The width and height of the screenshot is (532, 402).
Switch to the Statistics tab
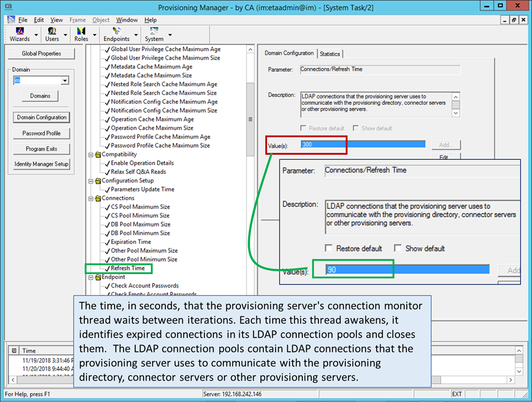[330, 54]
